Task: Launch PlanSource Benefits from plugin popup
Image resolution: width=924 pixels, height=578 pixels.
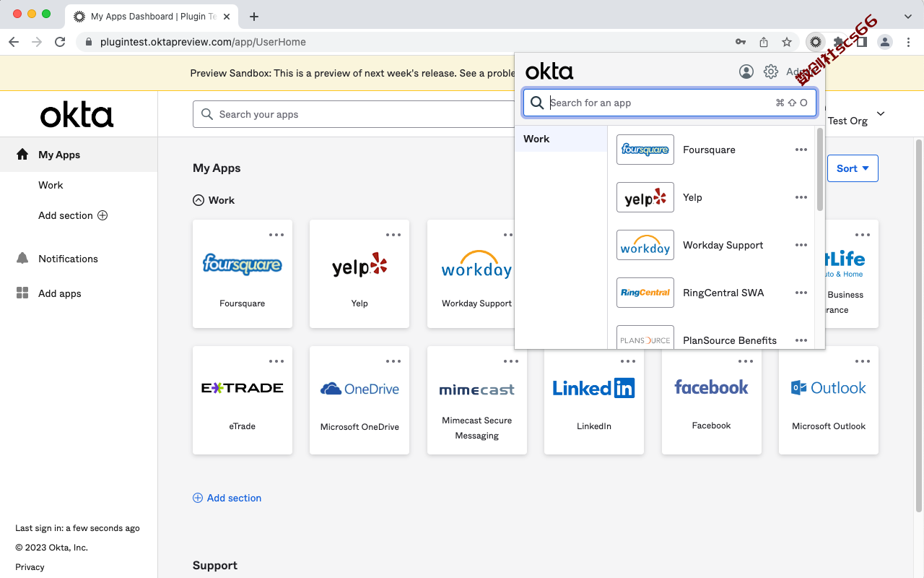Action: pos(712,338)
